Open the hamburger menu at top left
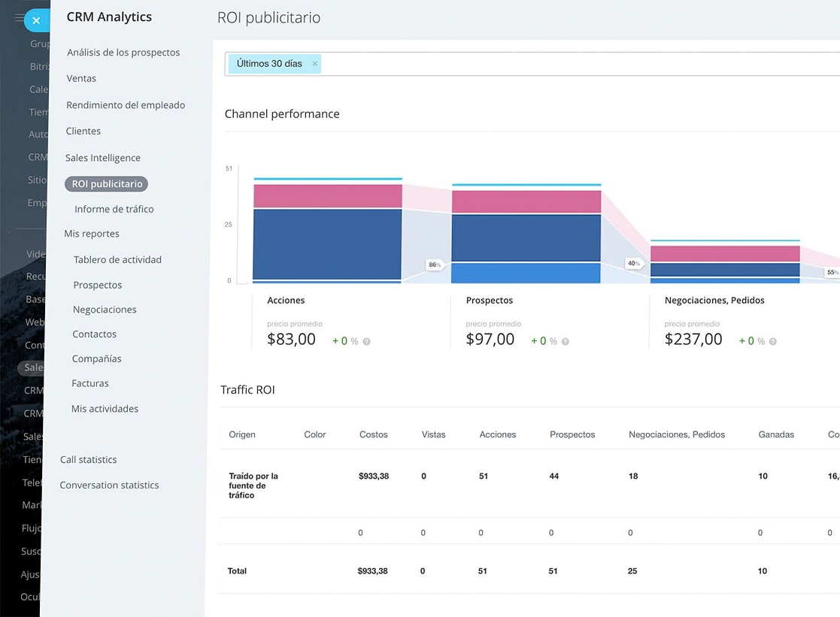 click(19, 17)
